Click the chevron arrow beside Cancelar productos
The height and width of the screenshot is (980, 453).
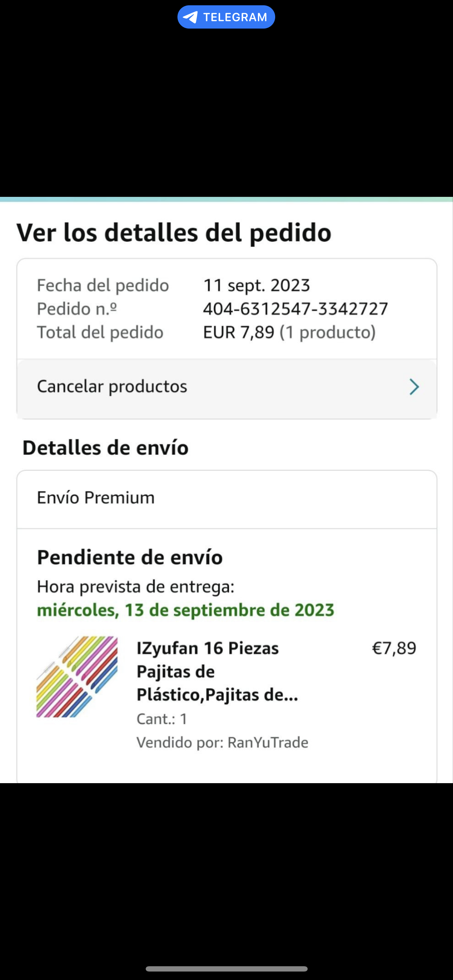(x=414, y=387)
